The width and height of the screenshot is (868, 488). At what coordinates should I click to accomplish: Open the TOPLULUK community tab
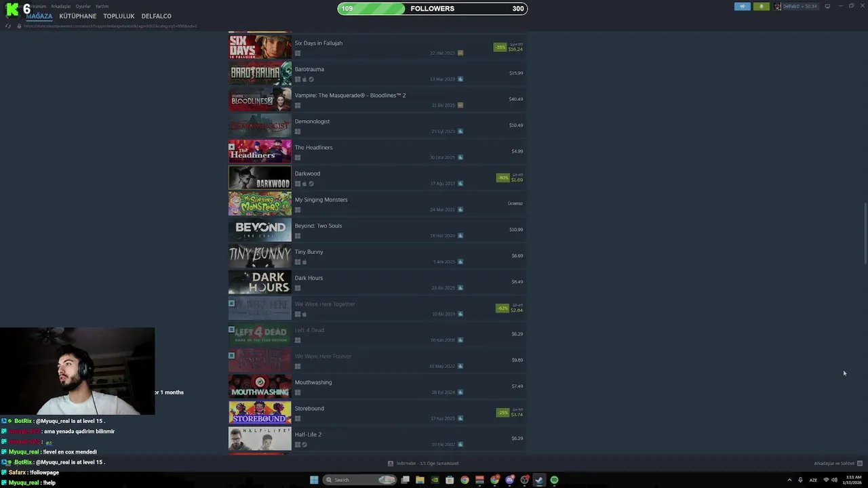coord(119,16)
